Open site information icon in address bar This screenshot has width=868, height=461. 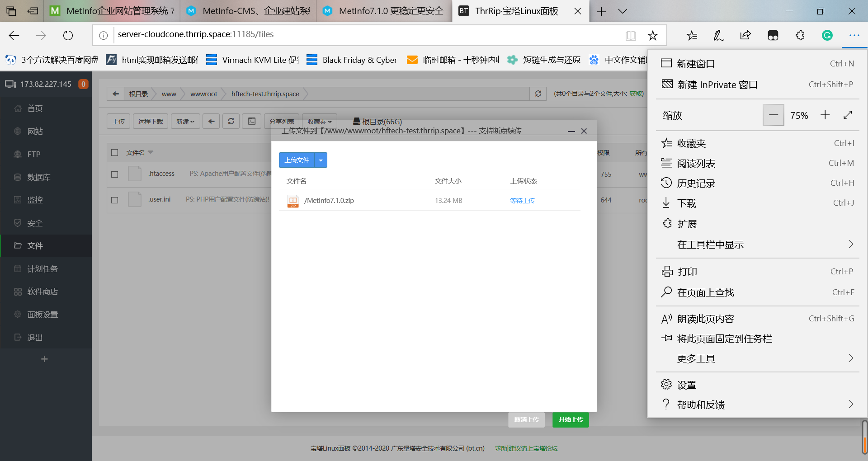click(x=104, y=35)
